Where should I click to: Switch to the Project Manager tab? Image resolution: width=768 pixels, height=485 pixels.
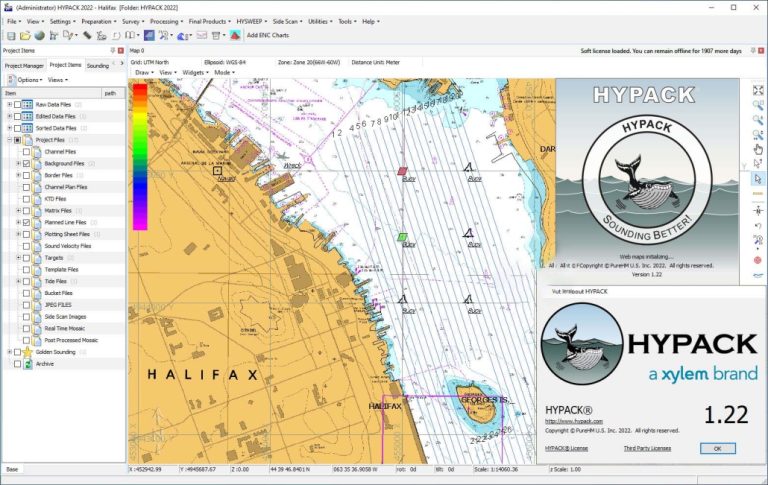(x=24, y=66)
